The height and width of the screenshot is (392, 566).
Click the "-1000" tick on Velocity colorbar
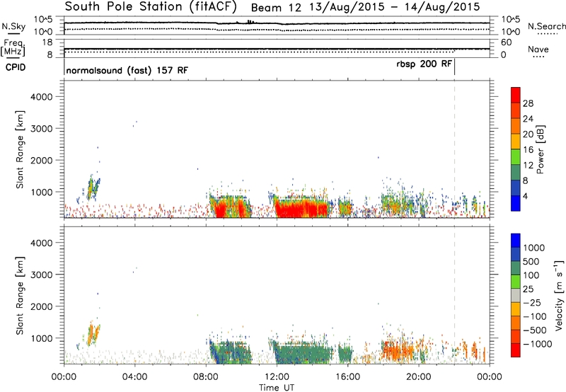(538, 344)
